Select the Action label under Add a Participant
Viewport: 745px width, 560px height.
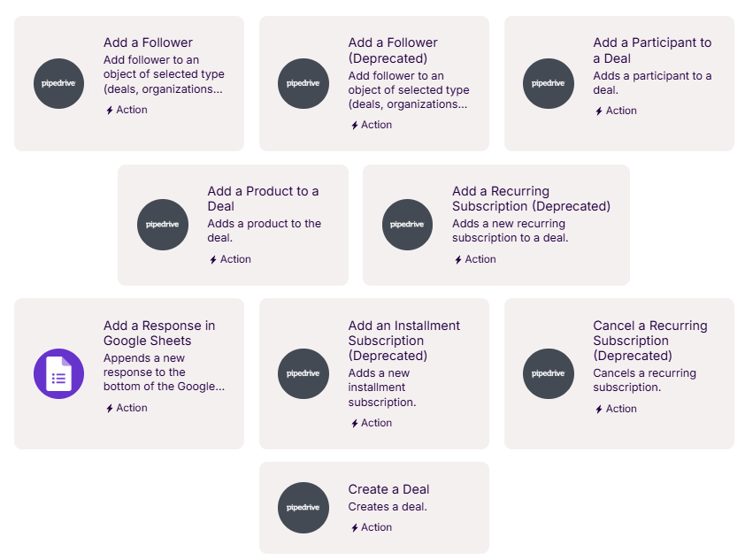tap(616, 111)
